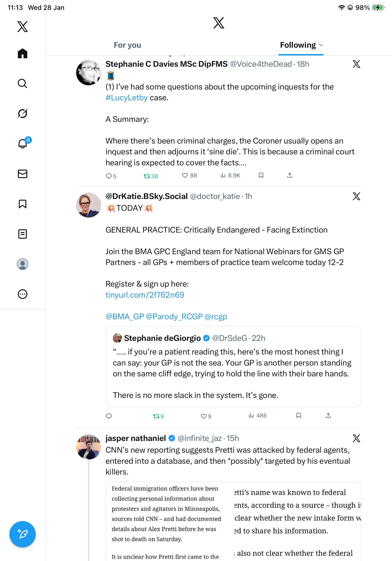Open Grok menu on jasper nathaniel's post
The height and width of the screenshot is (561, 392).
[x=356, y=438]
